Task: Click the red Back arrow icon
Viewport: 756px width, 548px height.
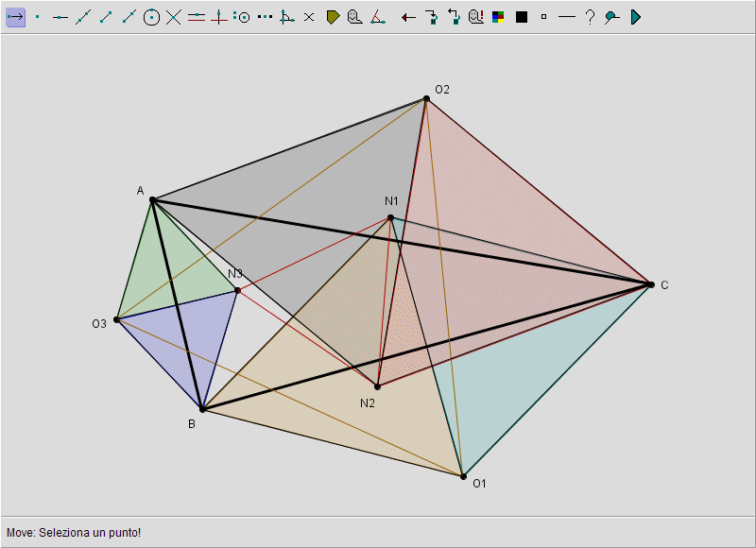Action: (408, 17)
